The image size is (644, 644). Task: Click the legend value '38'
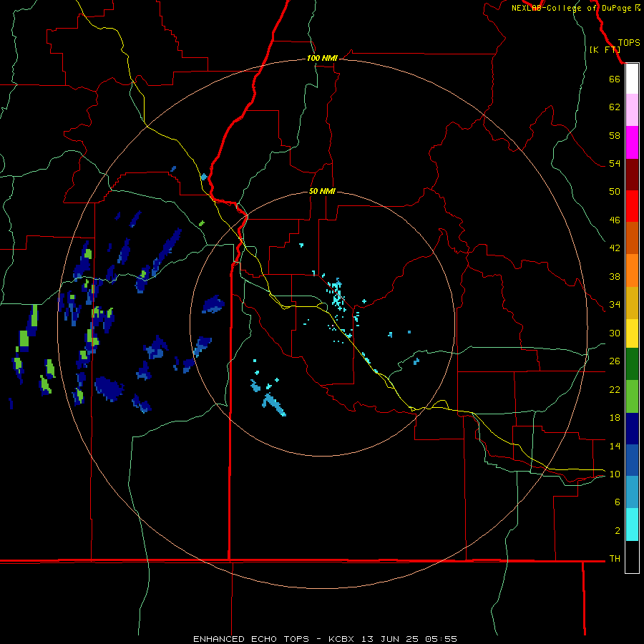(615, 276)
